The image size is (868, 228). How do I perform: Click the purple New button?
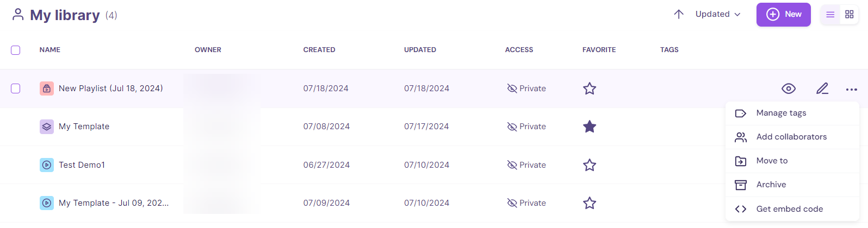tap(783, 15)
